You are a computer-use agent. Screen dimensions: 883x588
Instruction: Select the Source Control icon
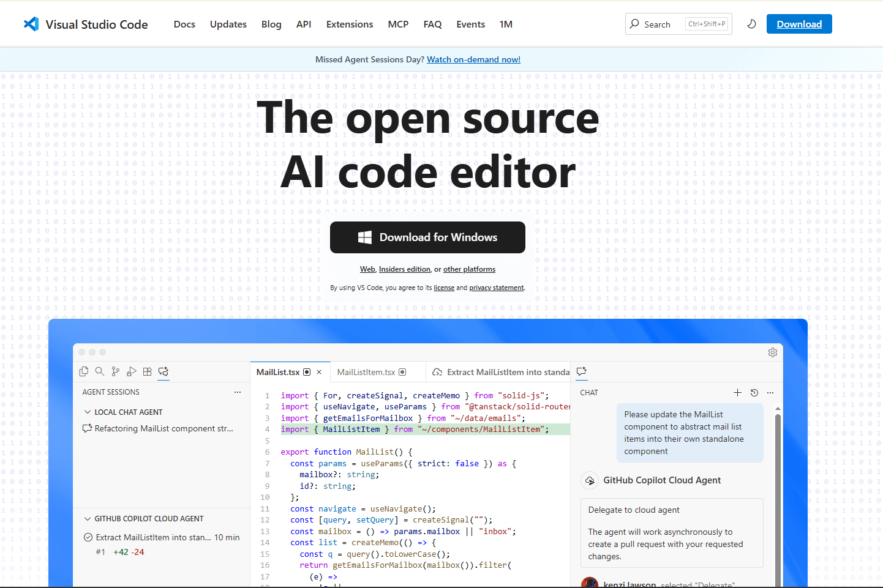point(115,371)
